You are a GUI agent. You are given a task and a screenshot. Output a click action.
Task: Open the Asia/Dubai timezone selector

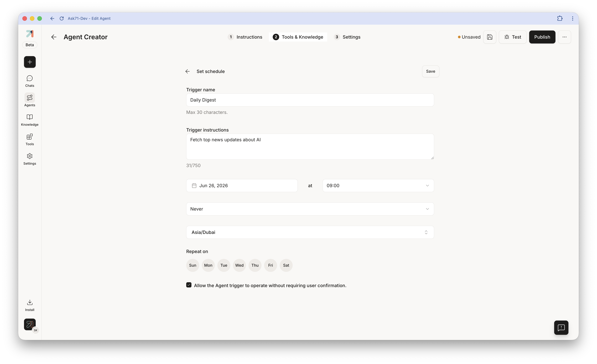click(310, 232)
